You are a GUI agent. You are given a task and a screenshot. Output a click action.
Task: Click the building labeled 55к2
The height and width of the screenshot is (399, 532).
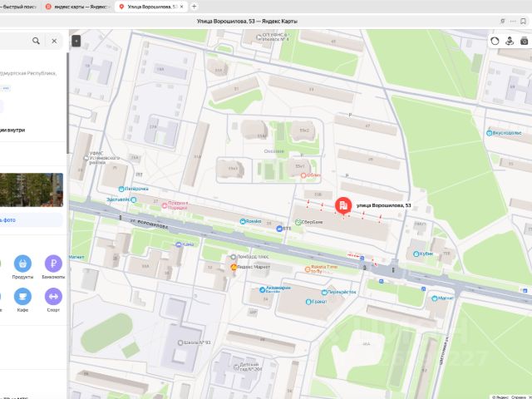point(303,131)
